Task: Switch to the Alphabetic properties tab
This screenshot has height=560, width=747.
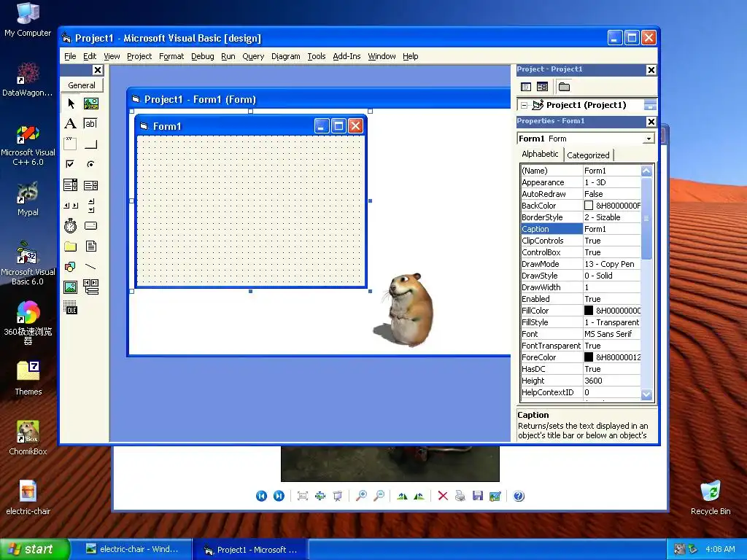Action: click(540, 154)
